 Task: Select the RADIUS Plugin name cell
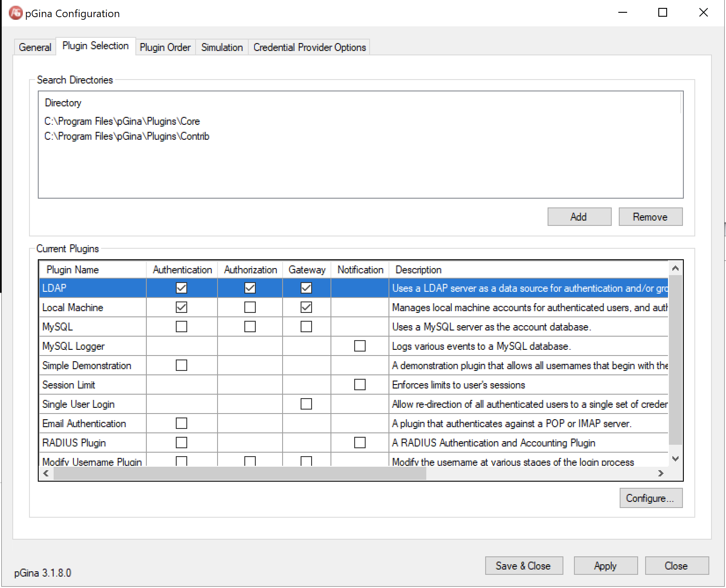93,443
